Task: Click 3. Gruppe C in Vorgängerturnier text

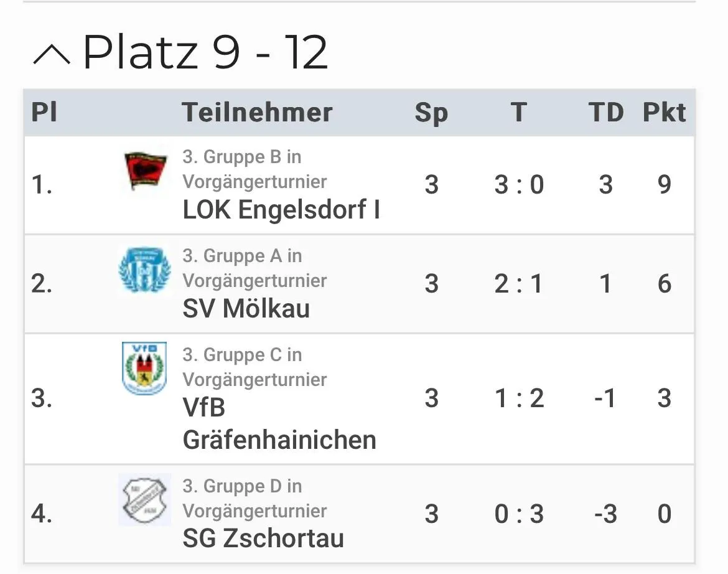Action: point(255,367)
